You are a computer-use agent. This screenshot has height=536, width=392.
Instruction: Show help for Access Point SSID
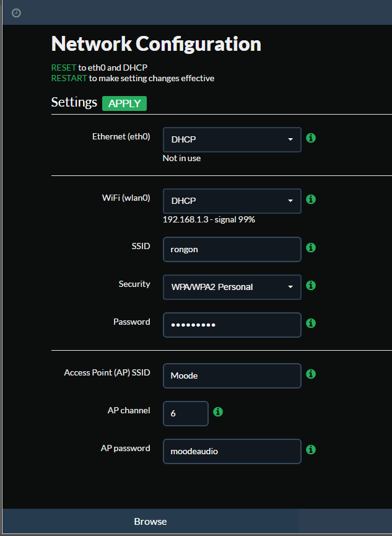311,374
